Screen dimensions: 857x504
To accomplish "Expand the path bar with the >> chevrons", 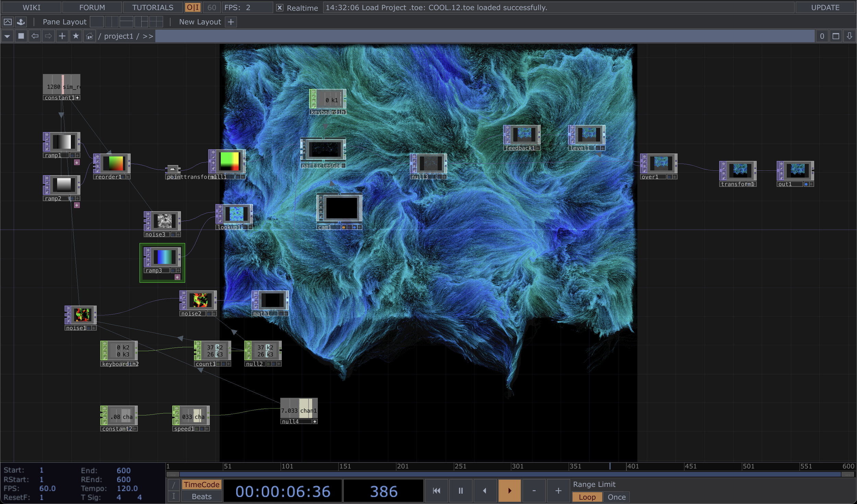I will tap(148, 36).
